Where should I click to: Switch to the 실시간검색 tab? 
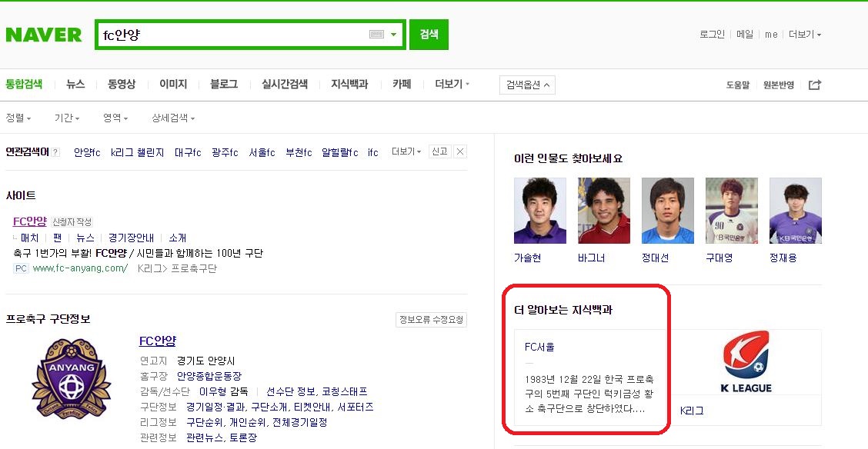[285, 84]
